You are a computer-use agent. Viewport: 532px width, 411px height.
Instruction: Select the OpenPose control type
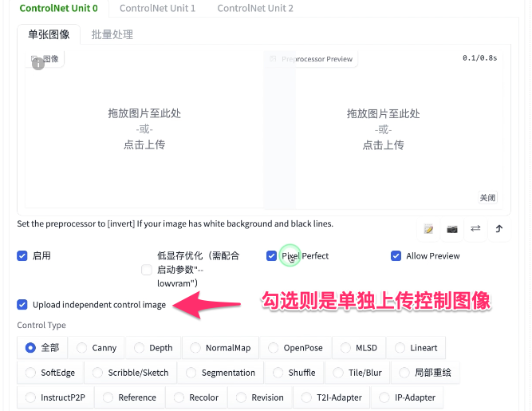tap(295, 348)
